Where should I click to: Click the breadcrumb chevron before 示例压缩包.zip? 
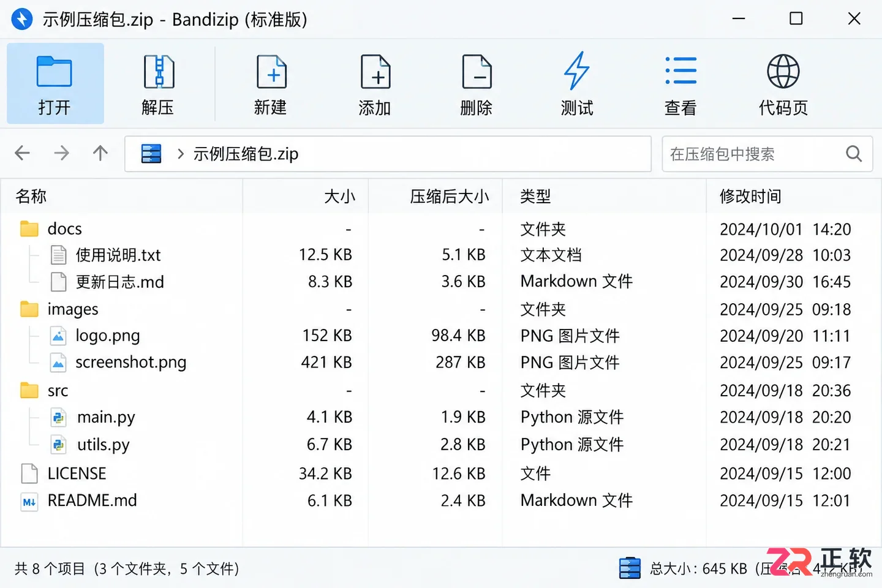[x=181, y=154]
